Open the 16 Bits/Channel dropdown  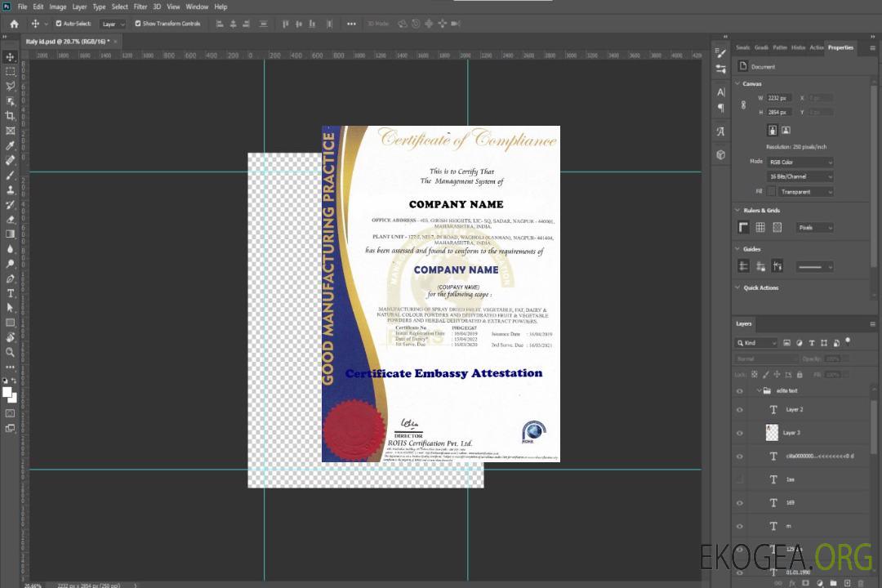[800, 176]
